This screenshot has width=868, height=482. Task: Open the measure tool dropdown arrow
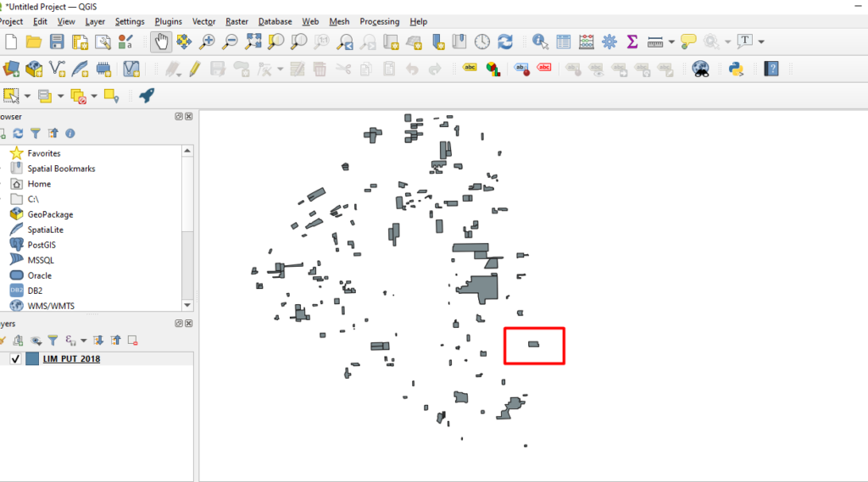pyautogui.click(x=671, y=42)
